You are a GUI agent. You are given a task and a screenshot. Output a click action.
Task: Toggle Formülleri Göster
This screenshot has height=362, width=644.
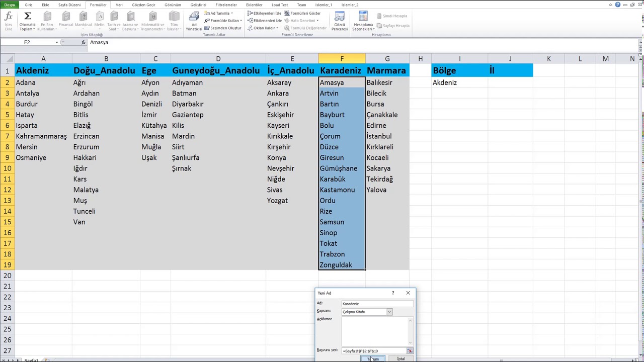click(x=302, y=14)
